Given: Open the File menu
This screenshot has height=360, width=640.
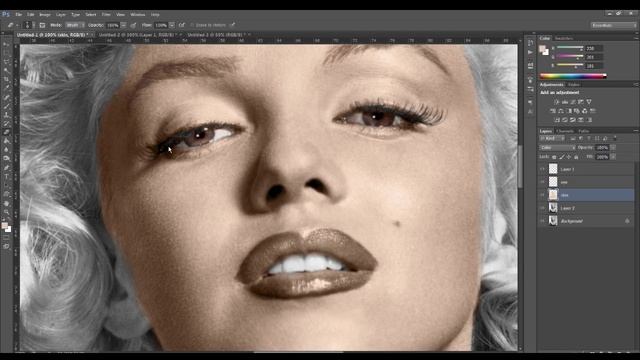Looking at the screenshot, I should point(18,14).
